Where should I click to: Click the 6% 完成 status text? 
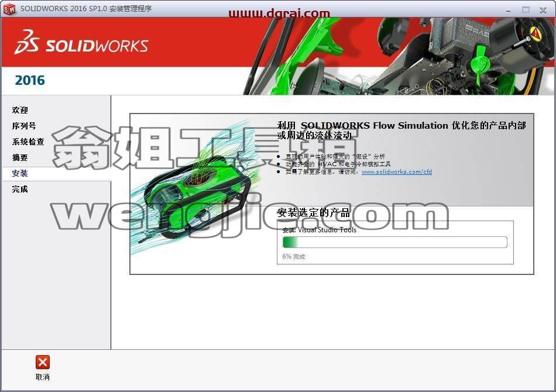point(294,257)
